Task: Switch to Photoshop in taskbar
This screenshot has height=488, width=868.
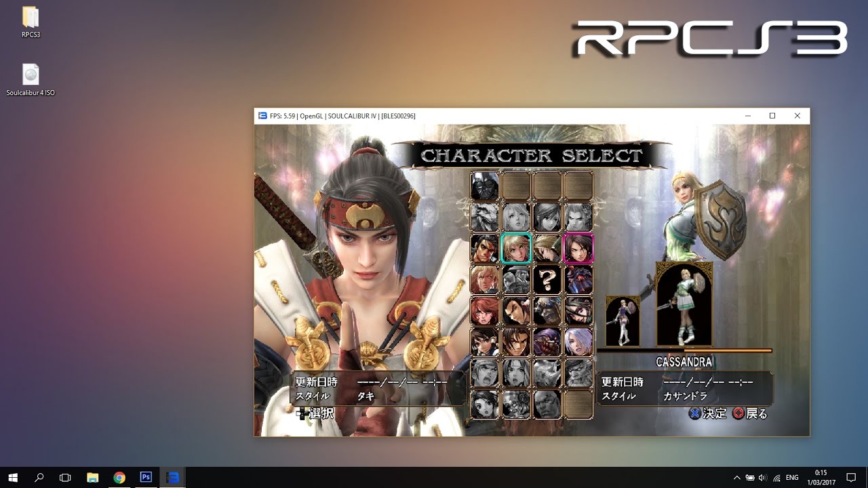Action: coord(146,477)
